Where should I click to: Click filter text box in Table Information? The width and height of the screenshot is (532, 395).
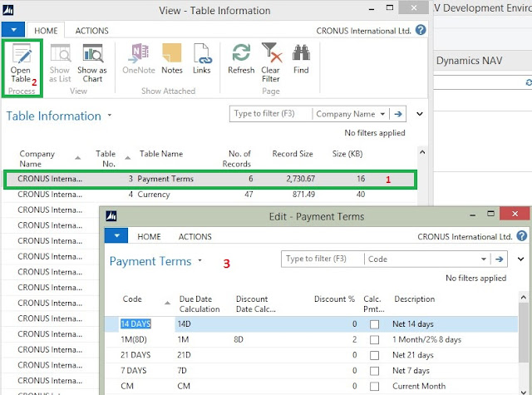point(271,114)
